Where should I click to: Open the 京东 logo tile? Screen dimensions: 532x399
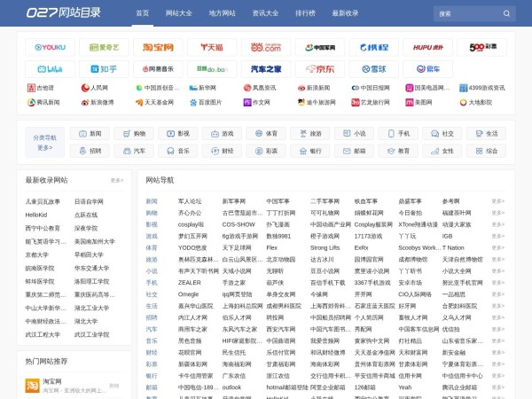click(320, 69)
